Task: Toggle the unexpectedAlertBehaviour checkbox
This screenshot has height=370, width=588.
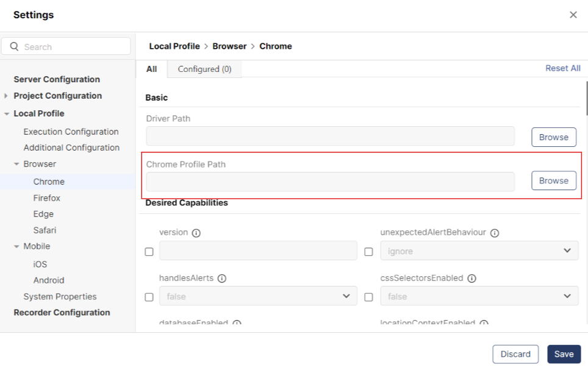Action: (x=368, y=252)
